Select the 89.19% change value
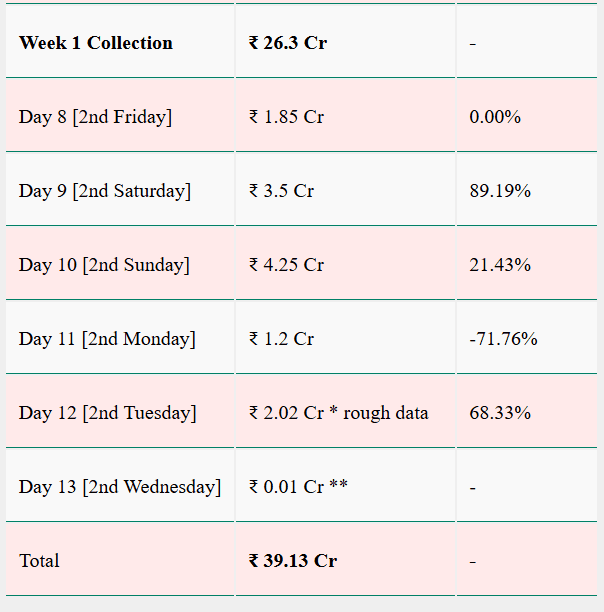This screenshot has width=604, height=612. [x=500, y=191]
